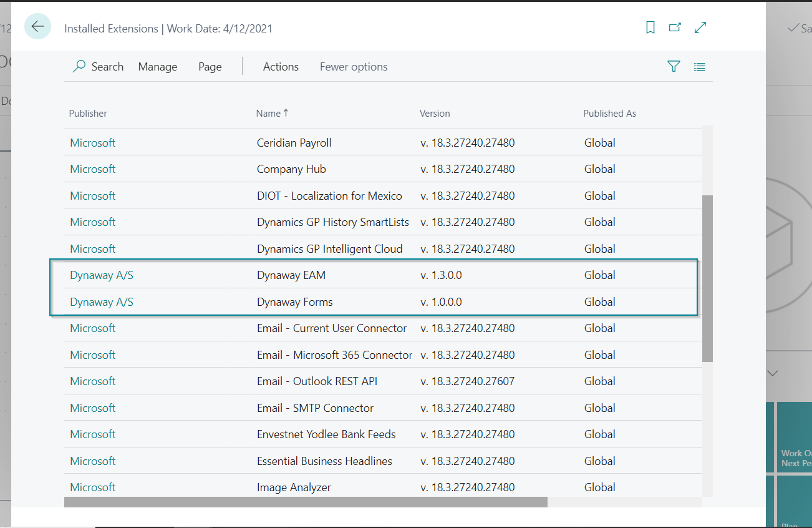Select the Ceridian Payroll name cell

tap(294, 143)
